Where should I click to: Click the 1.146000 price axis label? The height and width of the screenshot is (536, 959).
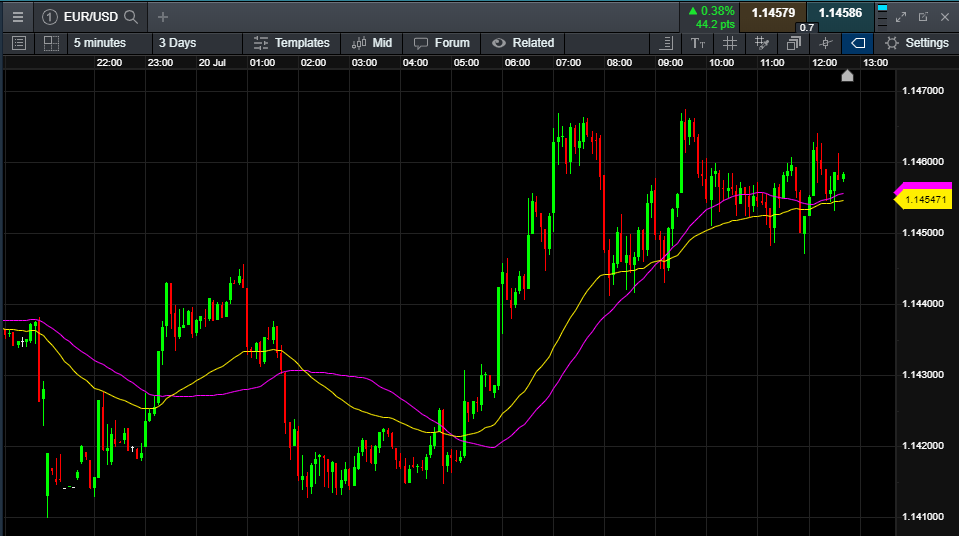tap(923, 162)
